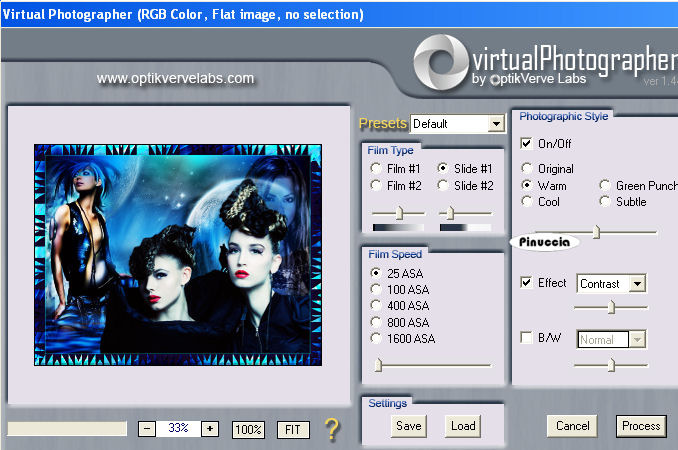Open the www.optikvervelabs.com link
This screenshot has height=450, width=678.
pos(175,78)
